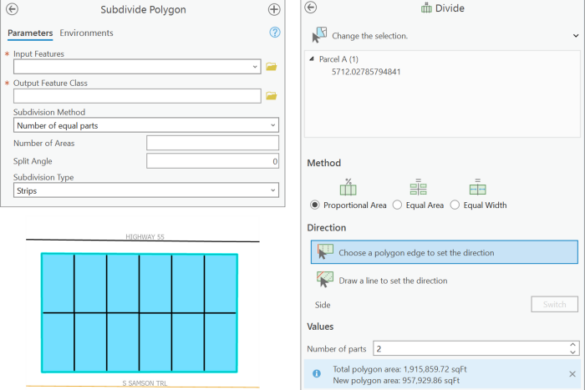
Task: Click the Change the selection tool icon
Action: point(319,35)
